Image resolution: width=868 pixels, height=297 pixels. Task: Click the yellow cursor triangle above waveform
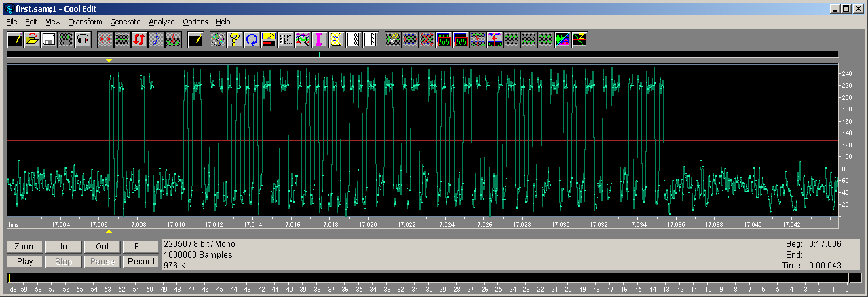tap(109, 61)
